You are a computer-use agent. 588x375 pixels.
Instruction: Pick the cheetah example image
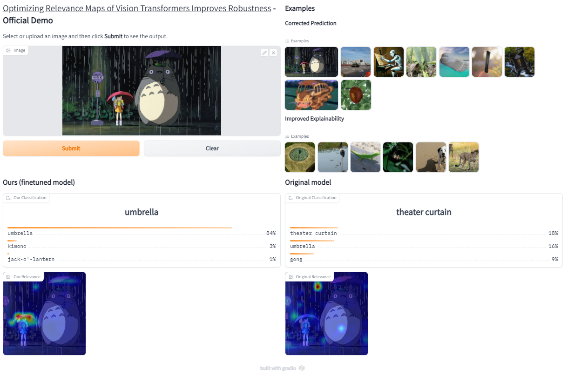[x=464, y=157]
